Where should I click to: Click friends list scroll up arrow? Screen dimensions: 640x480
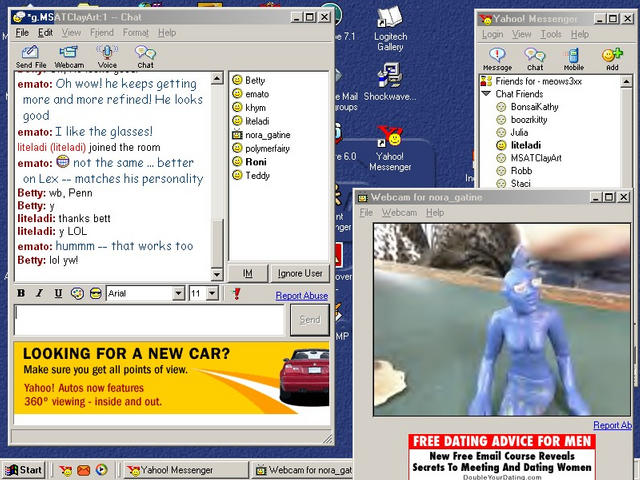[x=626, y=82]
